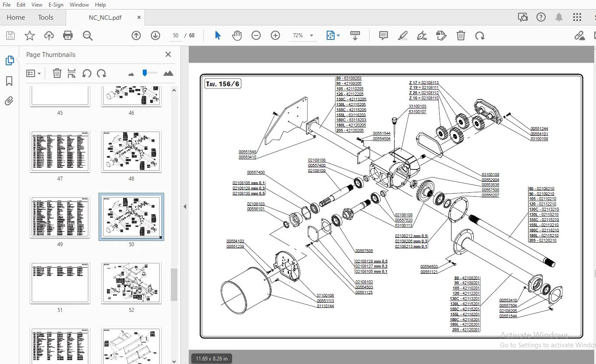This screenshot has width=596, height=364.
Task: Open the Help question mark icon
Action: coord(541,18)
